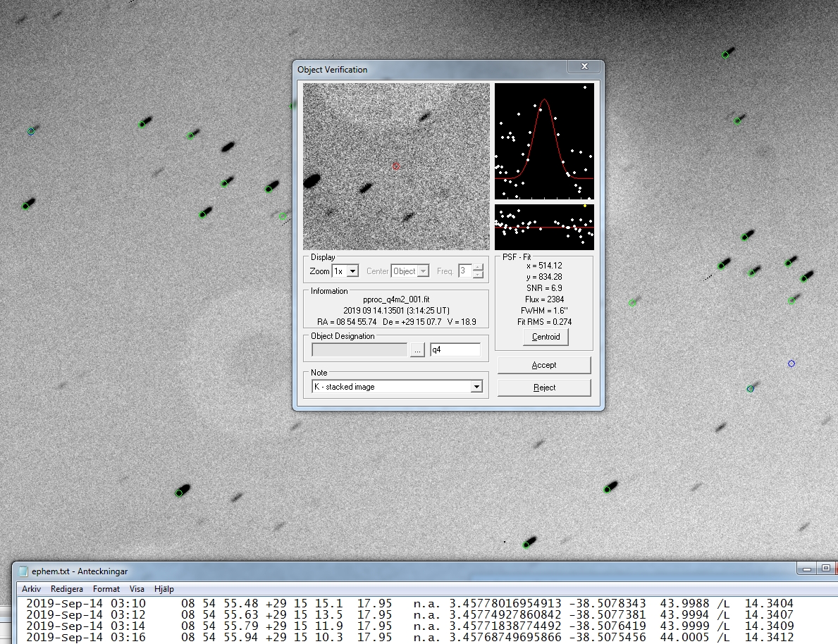Click the lone blue circle marker on the star field
This screenshot has width=838, height=644.
[791, 364]
